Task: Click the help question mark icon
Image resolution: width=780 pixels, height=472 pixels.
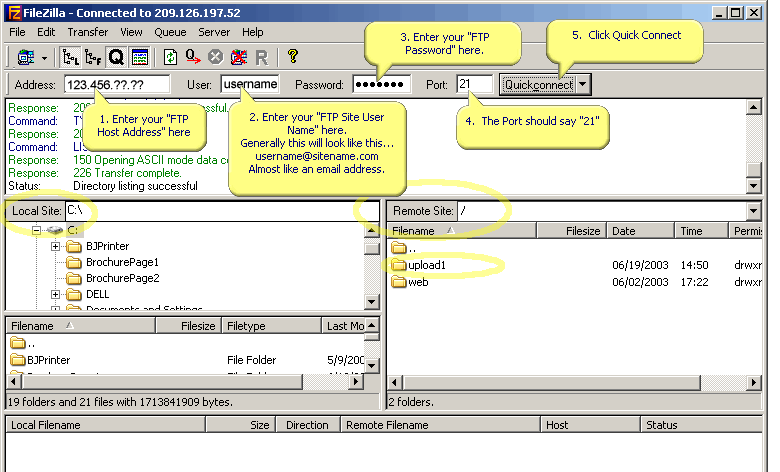Action: click(293, 56)
